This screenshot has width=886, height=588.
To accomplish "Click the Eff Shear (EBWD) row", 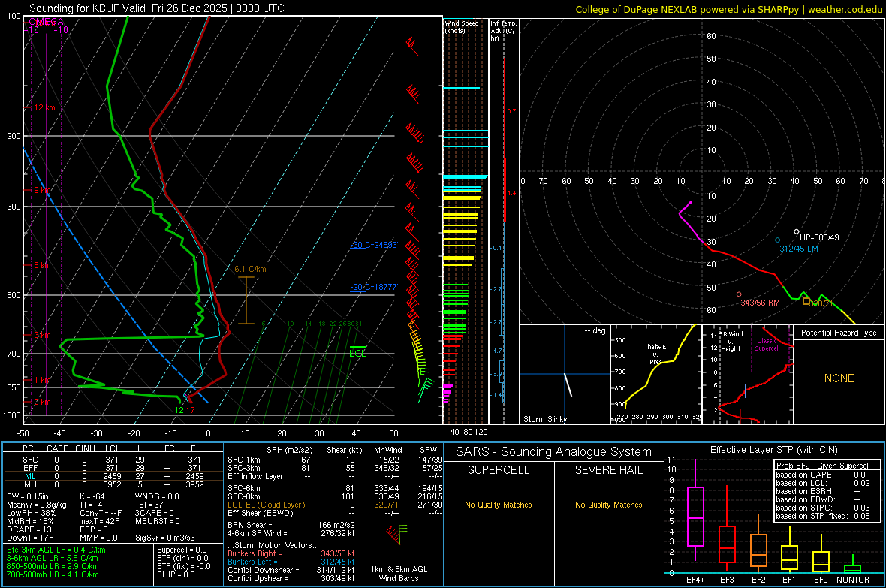I will (335, 513).
